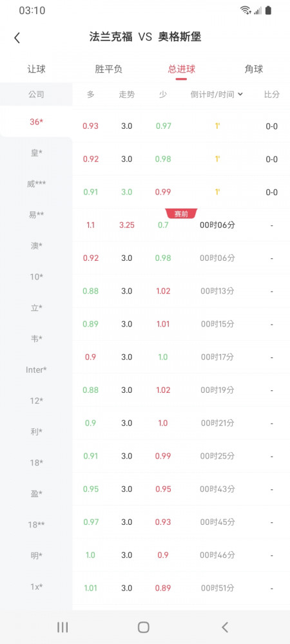Screen dimensions: 290x644
Task: Check the Wi-Fi status icon
Action: (246, 10)
